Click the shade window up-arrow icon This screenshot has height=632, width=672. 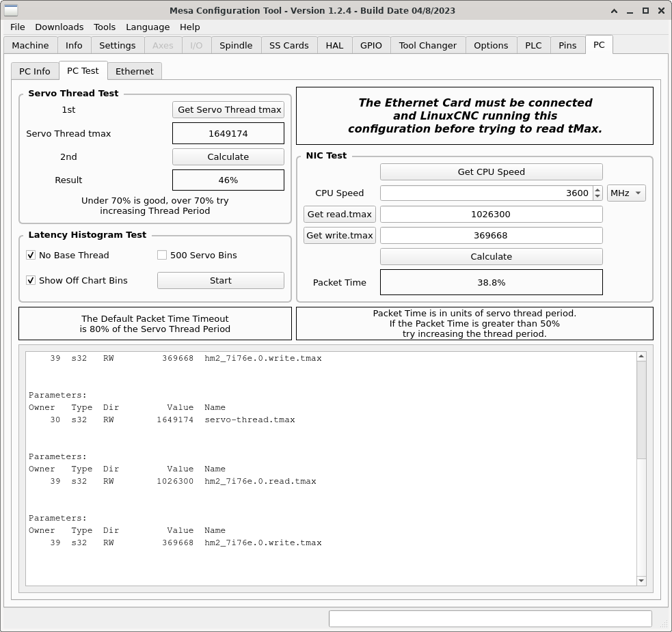[614, 10]
